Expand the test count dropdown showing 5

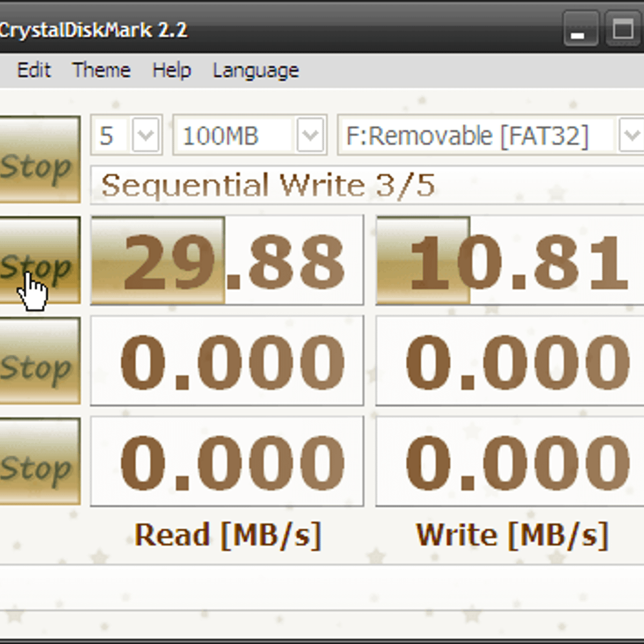(x=146, y=135)
